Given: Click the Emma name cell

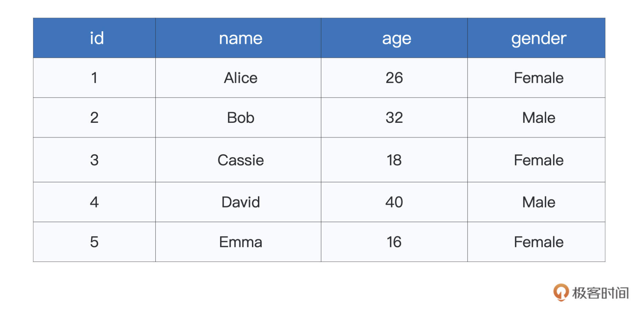Looking at the screenshot, I should tap(240, 242).
